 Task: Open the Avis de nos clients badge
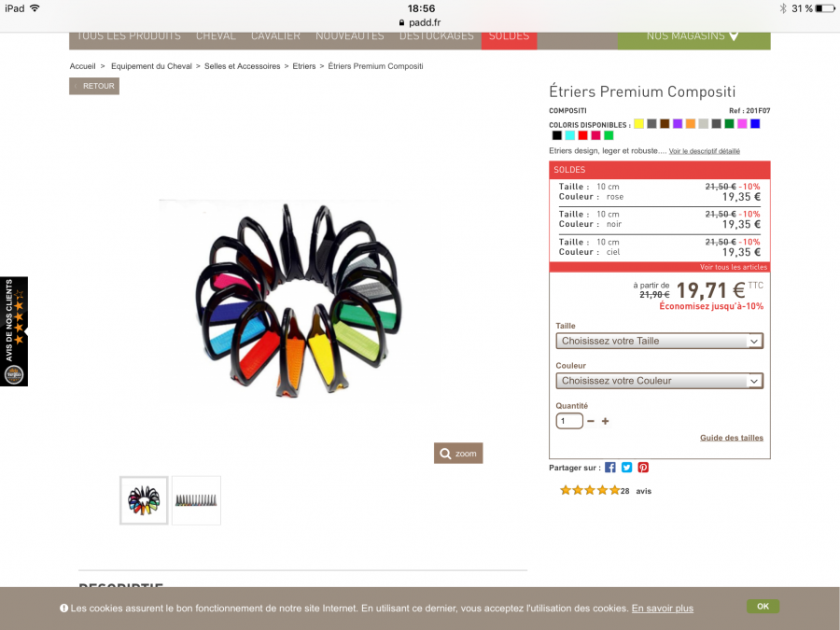14,331
